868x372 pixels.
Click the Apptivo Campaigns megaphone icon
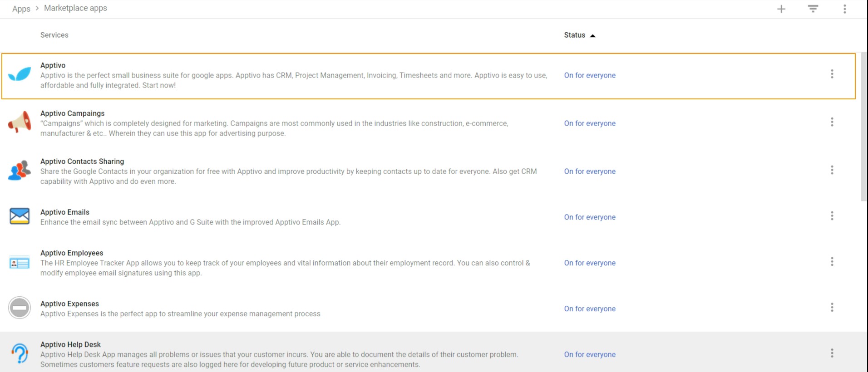[20, 122]
